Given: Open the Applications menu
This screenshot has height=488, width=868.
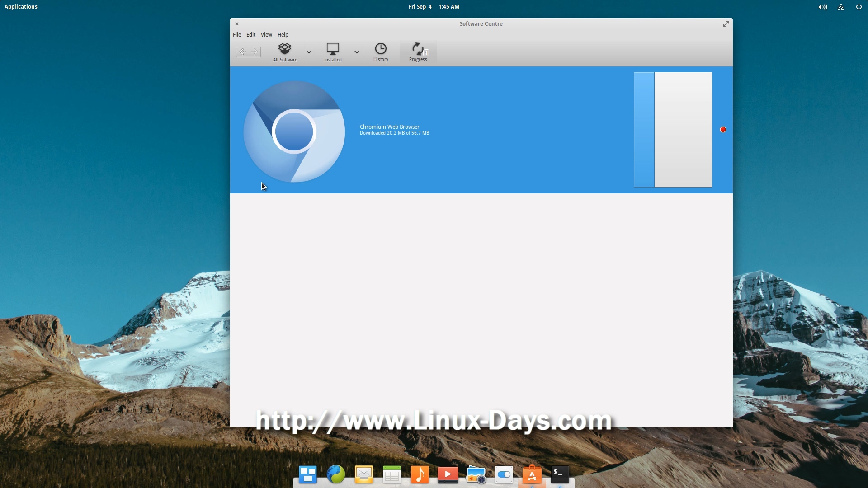Looking at the screenshot, I should pyautogui.click(x=21, y=7).
